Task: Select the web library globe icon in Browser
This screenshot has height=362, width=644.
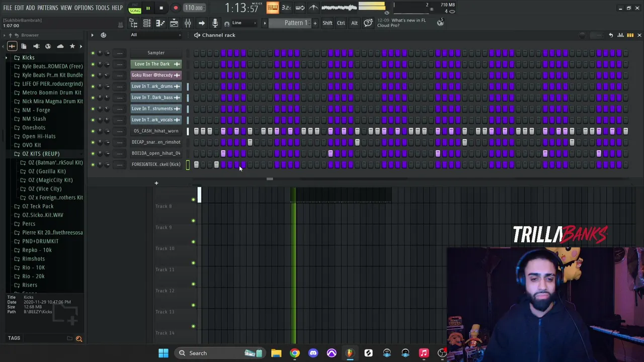Action: [48, 46]
